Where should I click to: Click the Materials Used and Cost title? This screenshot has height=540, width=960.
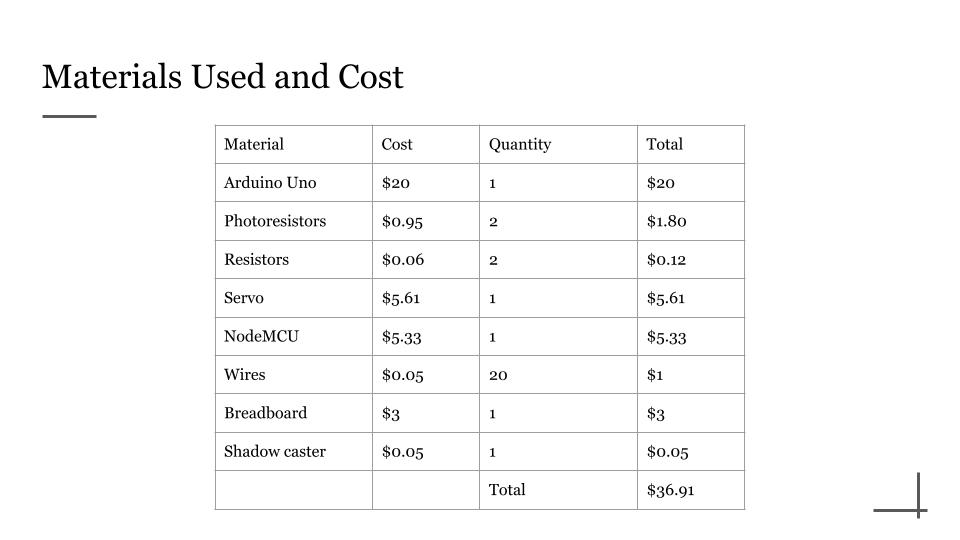click(x=223, y=77)
